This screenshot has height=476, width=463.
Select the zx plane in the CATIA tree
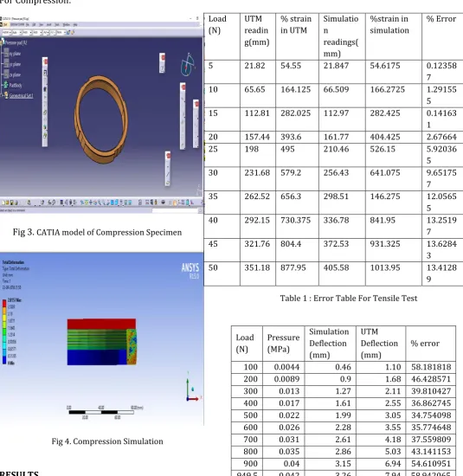15,74
